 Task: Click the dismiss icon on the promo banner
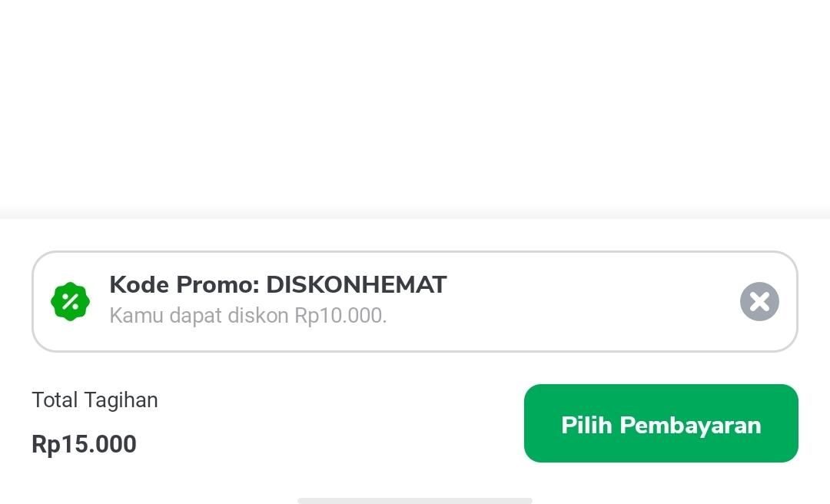[759, 301]
